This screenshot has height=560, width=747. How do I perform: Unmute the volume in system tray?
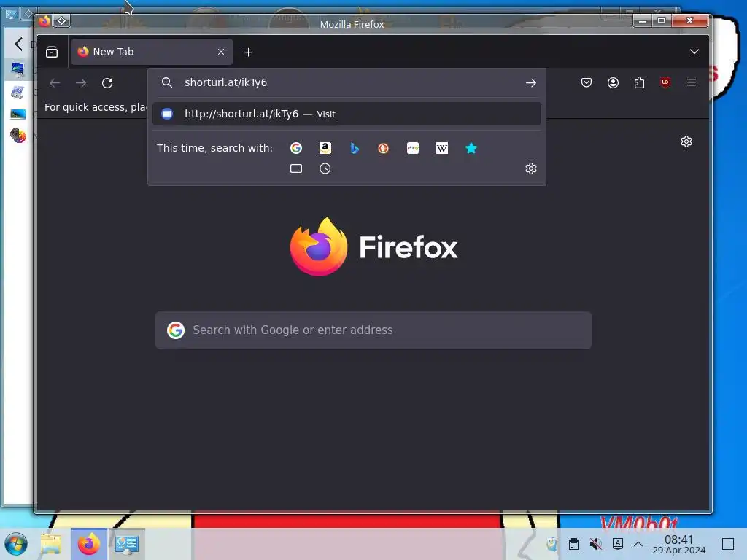click(x=595, y=544)
